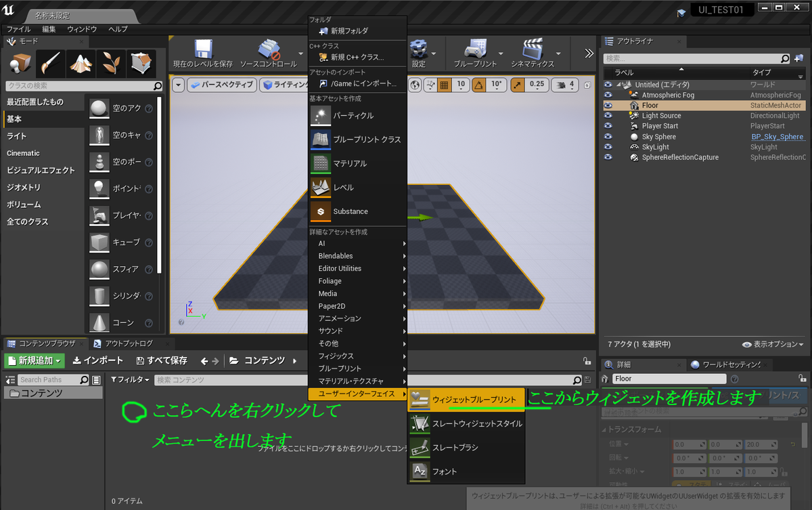Click the スレートブラシ icon in submenu
The width and height of the screenshot is (812, 510).
pyautogui.click(x=420, y=448)
